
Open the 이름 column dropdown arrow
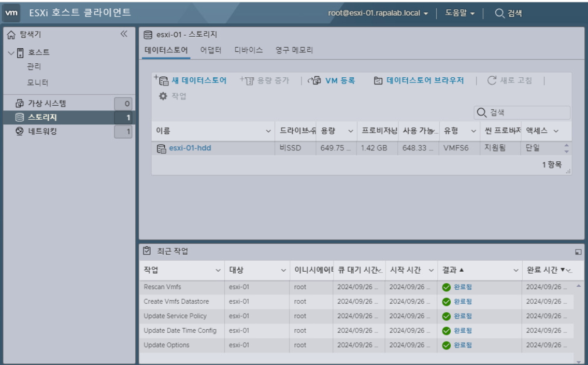pos(268,131)
